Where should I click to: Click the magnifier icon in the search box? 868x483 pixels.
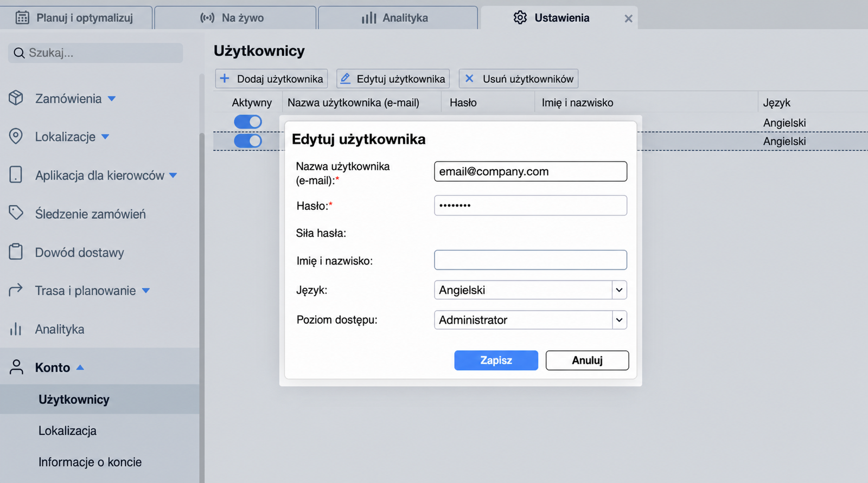(x=19, y=53)
